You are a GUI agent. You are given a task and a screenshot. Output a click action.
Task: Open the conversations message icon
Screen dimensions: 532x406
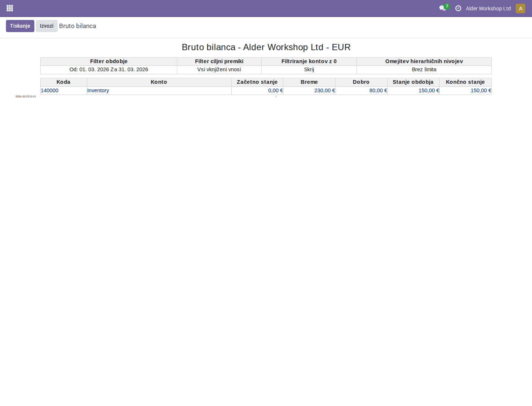pyautogui.click(x=443, y=8)
